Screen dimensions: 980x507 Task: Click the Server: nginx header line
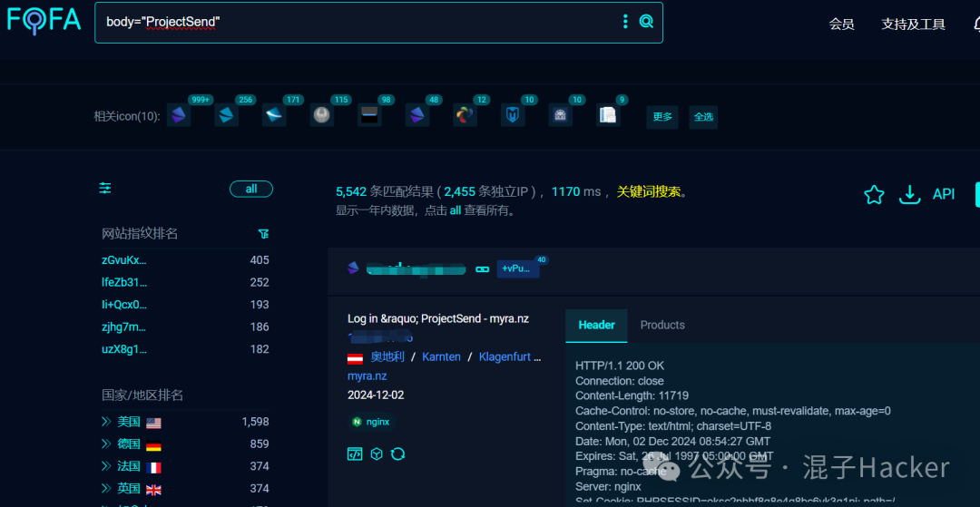[x=608, y=486]
